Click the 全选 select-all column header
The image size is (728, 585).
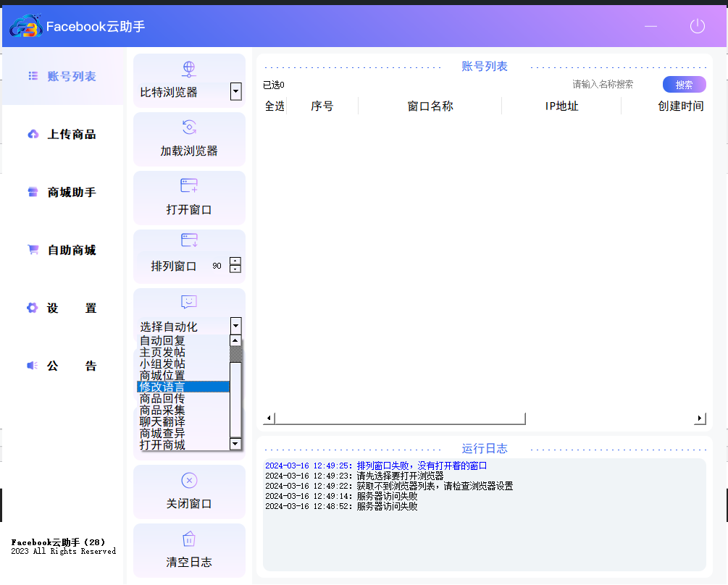point(275,106)
